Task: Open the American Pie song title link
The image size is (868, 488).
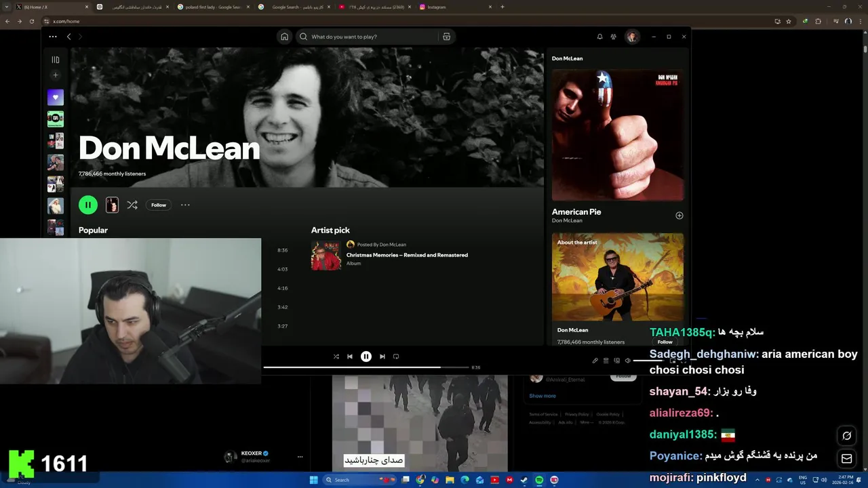Action: tap(576, 211)
